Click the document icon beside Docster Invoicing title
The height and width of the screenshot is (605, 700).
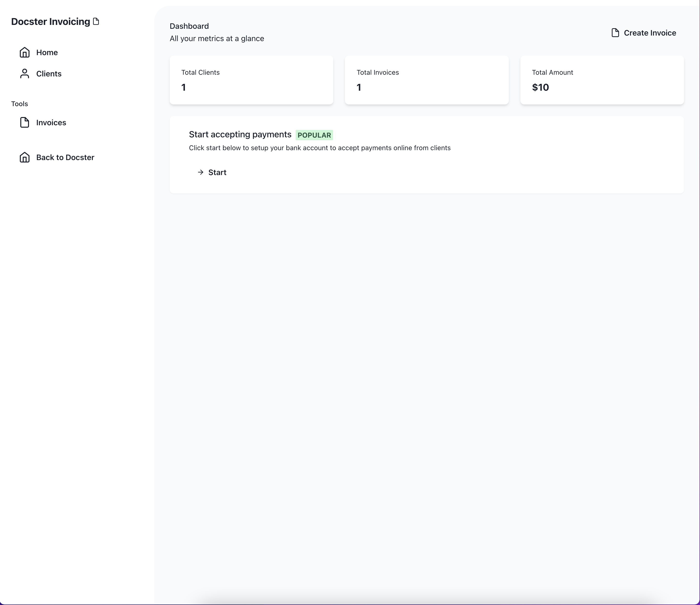click(x=96, y=21)
